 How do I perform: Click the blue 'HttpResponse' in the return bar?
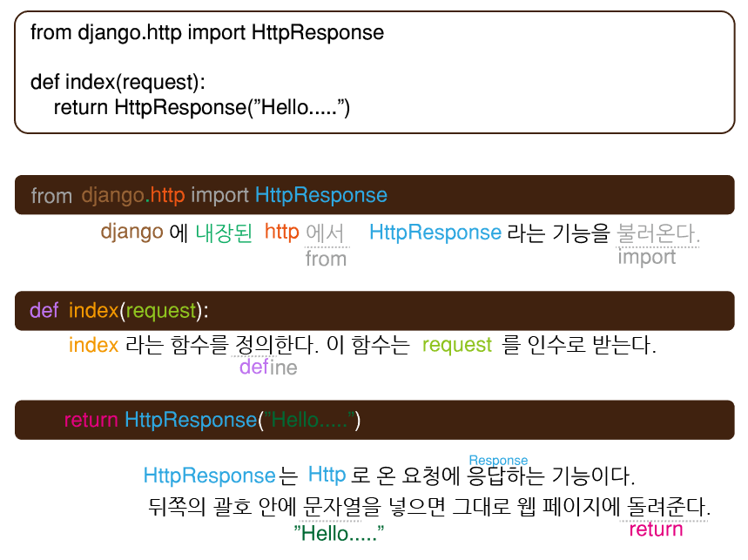(x=191, y=421)
